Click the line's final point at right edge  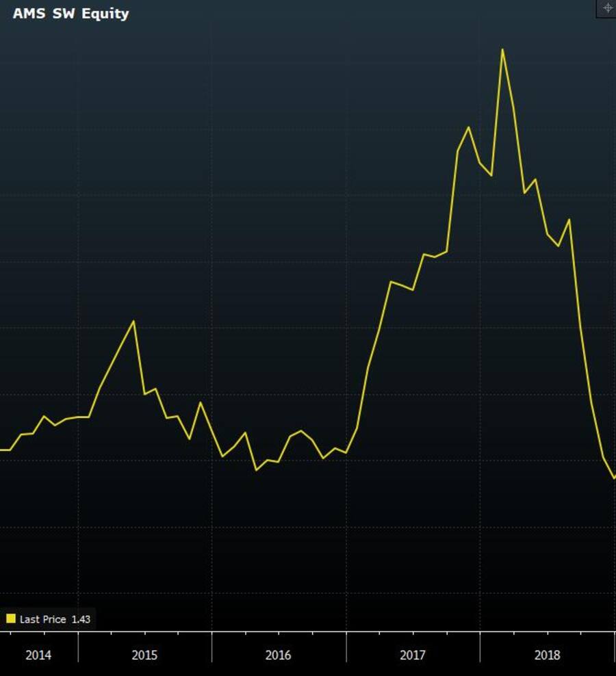click(614, 478)
